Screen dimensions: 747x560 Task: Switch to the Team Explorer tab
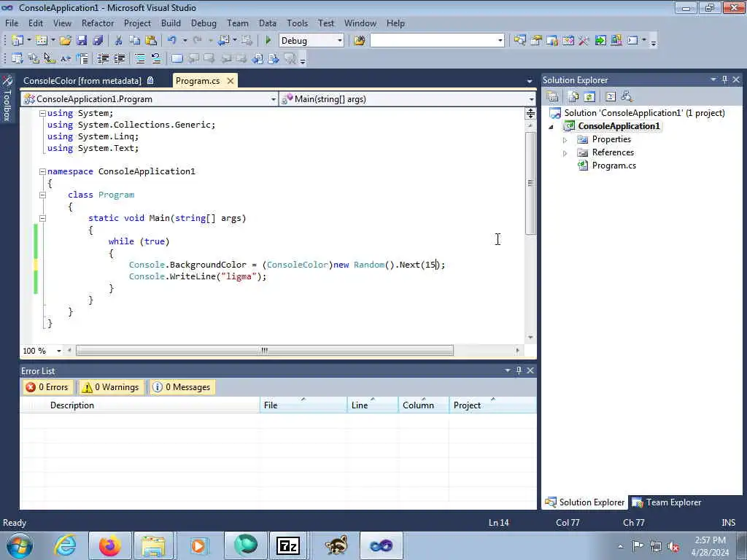[x=667, y=502]
